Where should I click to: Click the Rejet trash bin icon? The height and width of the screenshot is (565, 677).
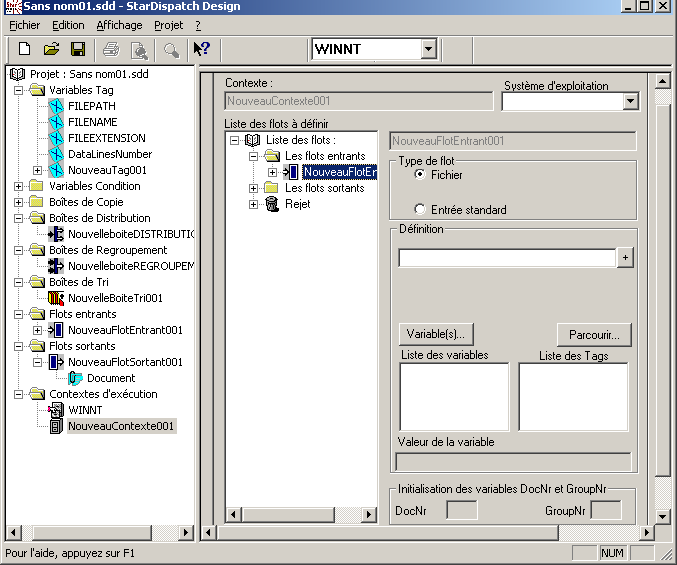coord(272,204)
